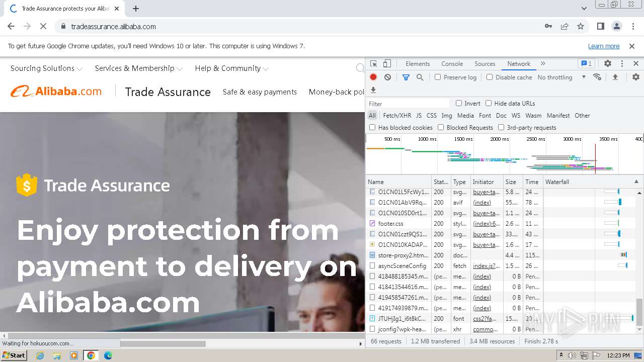Select the inspect element picker icon
Viewport: 644px width, 362px height.
[x=373, y=64]
